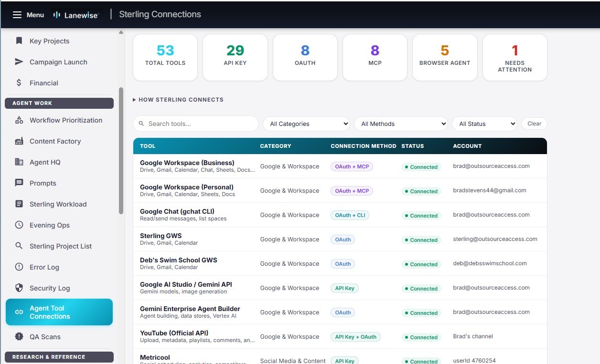Select the Metricool tool name
Image resolution: width=600 pixels, height=364 pixels.
(155, 357)
